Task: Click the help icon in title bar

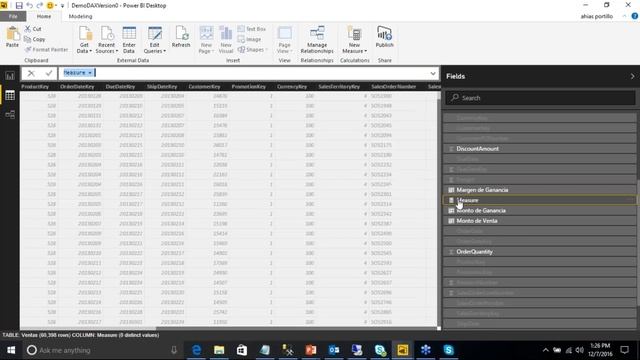Action: (x=635, y=16)
